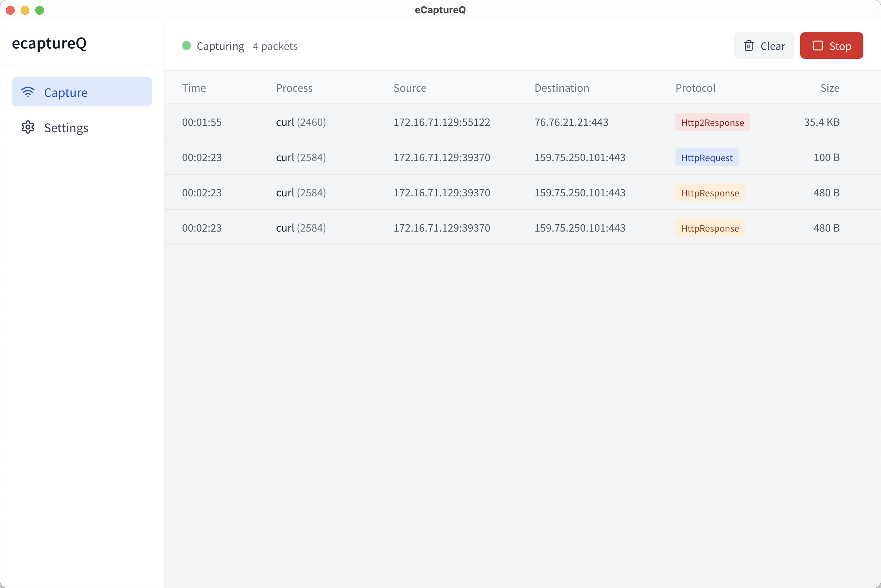
Task: Click the green capturing status dot
Action: 186,46
